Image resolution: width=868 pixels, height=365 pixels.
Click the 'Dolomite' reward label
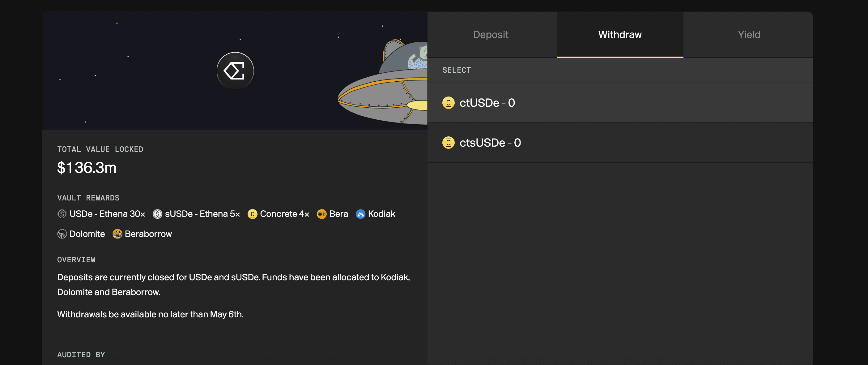87,234
